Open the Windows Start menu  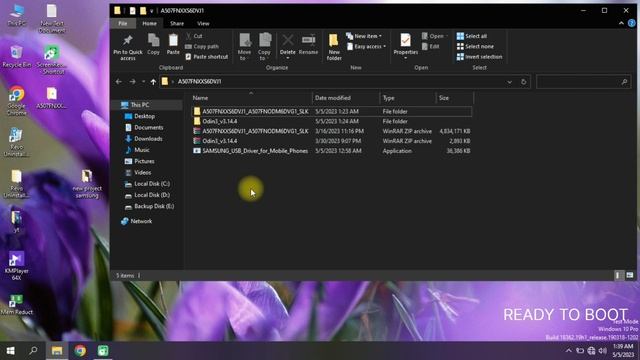click(x=11, y=351)
